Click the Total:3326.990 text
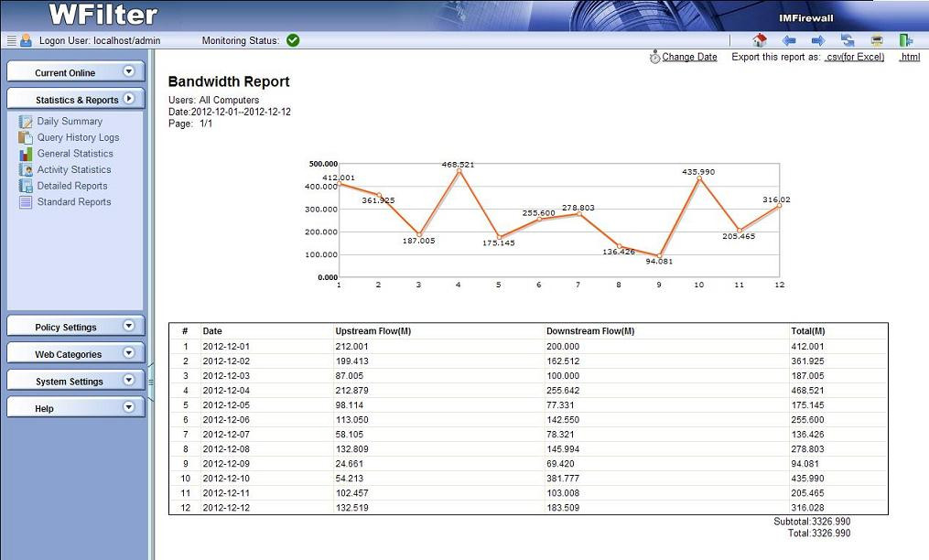This screenshot has width=929, height=560. 819,533
